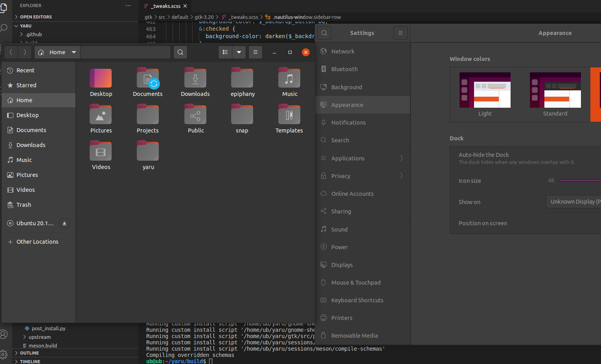Click .nautilus-window breadcrumb symbol
Viewport: 601px width, 364px height.
[303, 17]
